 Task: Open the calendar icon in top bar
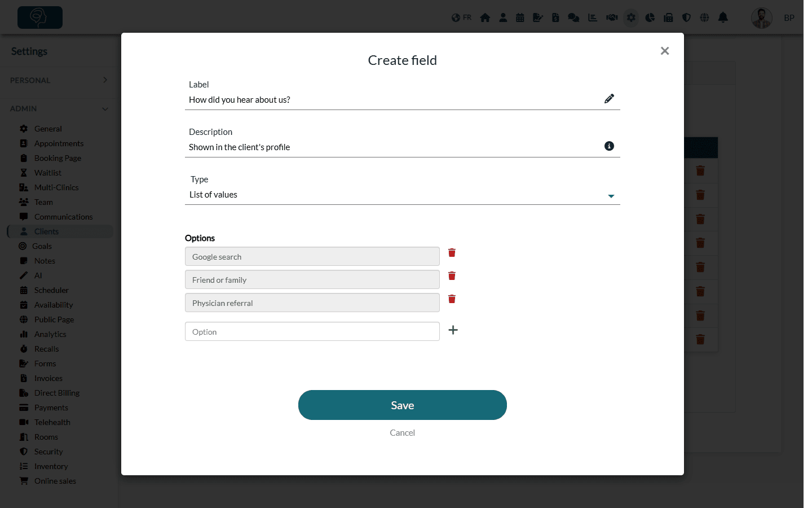(x=520, y=17)
